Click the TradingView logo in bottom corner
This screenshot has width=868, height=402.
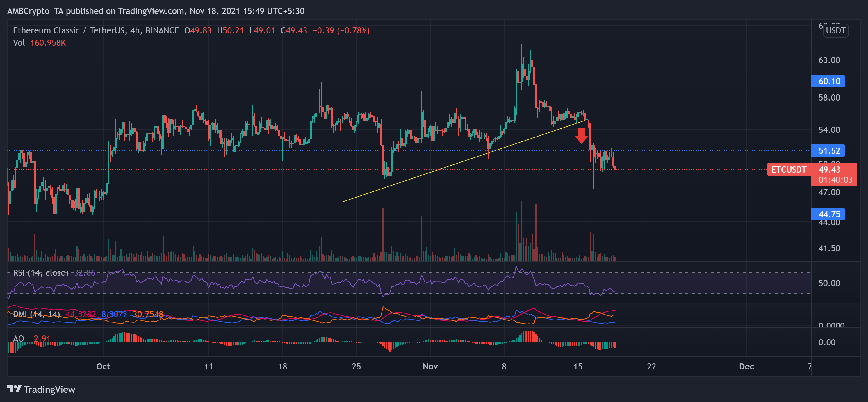pos(42,390)
